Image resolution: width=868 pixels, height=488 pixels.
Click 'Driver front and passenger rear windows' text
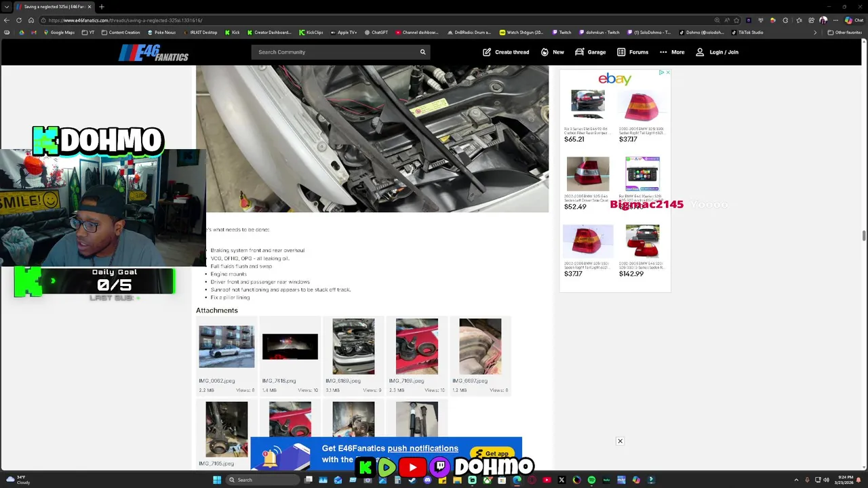[x=260, y=282]
